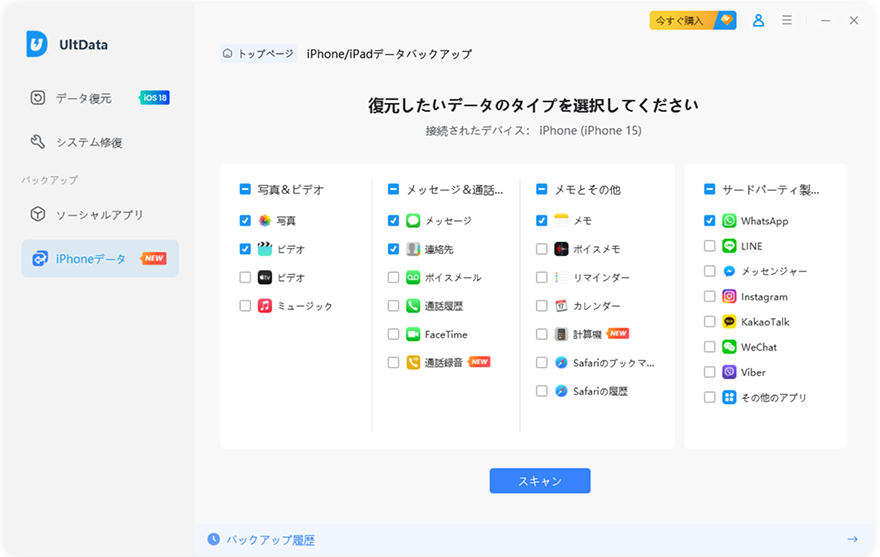The image size is (880, 557).
Task: Check the リマインダー checkbox
Action: tap(542, 277)
